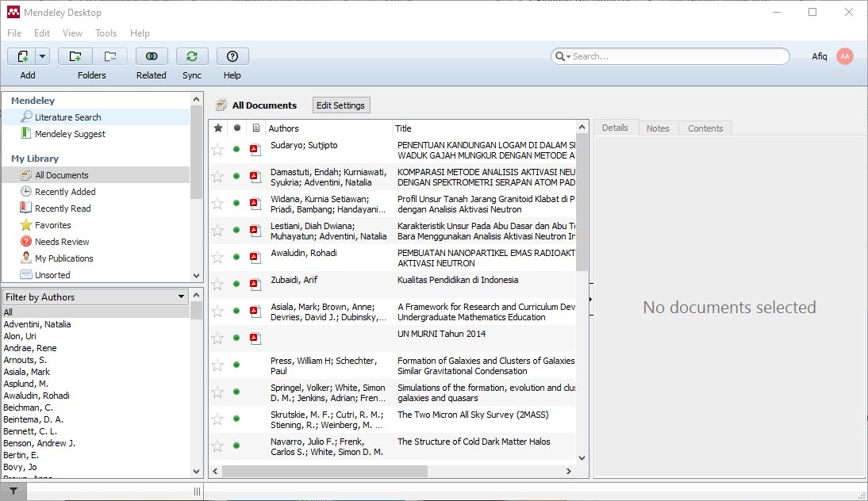Image resolution: width=868 pixels, height=501 pixels.
Task: Open the Tools menu
Action: click(106, 33)
